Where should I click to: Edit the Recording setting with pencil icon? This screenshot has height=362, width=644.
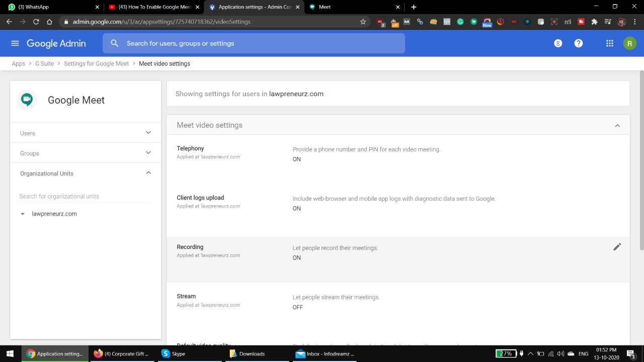point(617,247)
